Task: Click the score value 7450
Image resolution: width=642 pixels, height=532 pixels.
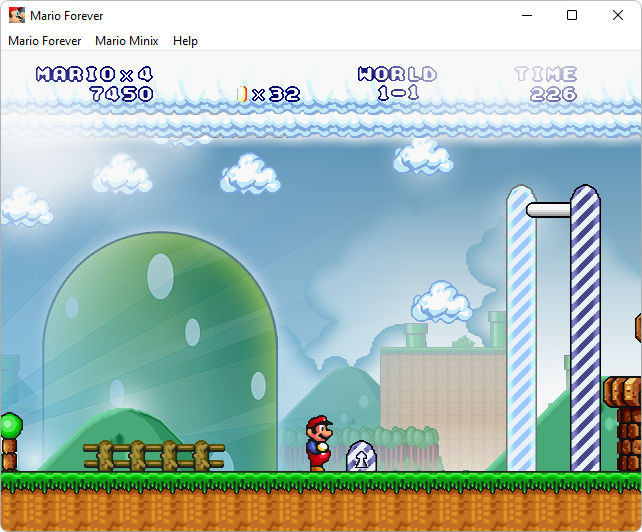Action: coord(121,94)
